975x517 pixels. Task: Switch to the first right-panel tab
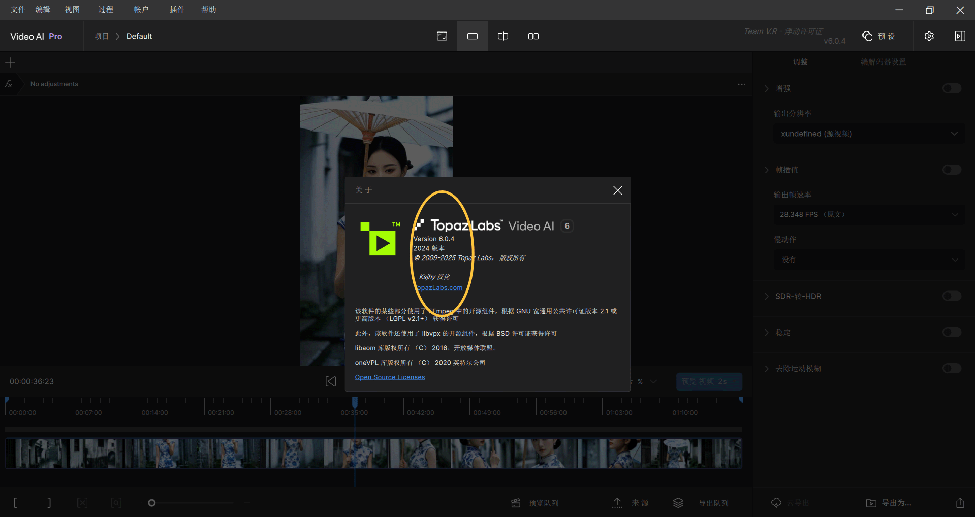tap(800, 62)
